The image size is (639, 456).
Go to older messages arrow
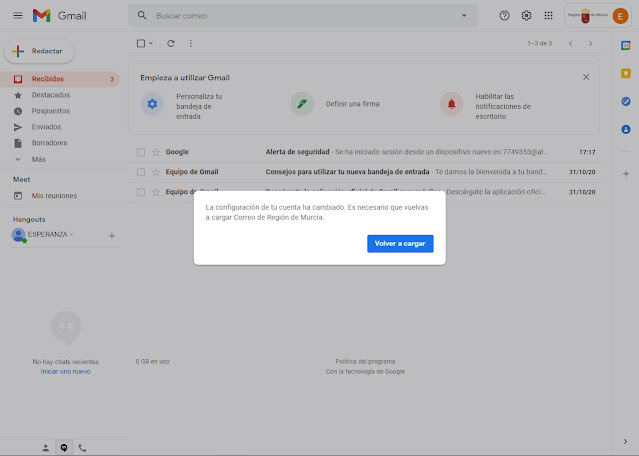590,43
